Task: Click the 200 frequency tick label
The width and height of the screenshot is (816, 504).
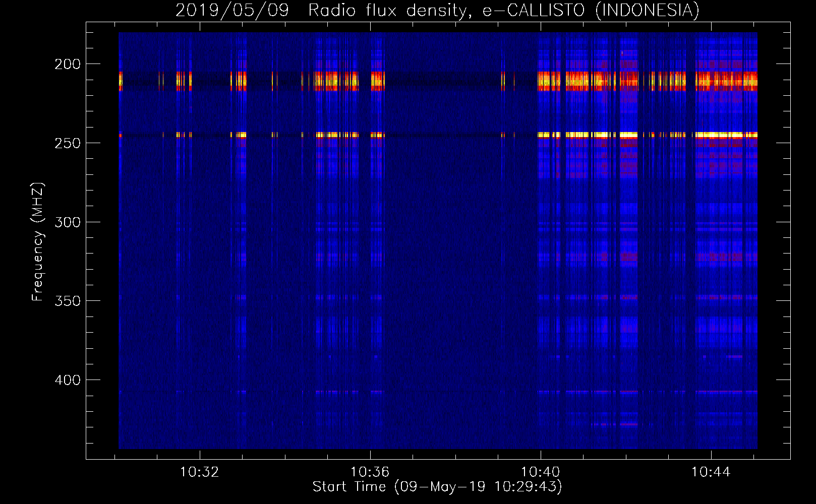Action: point(68,64)
